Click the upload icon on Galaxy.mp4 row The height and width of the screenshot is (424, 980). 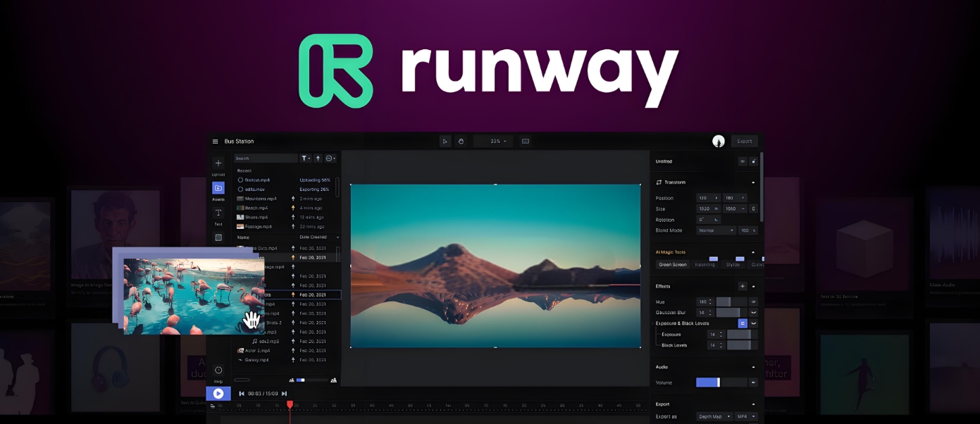pyautogui.click(x=293, y=360)
